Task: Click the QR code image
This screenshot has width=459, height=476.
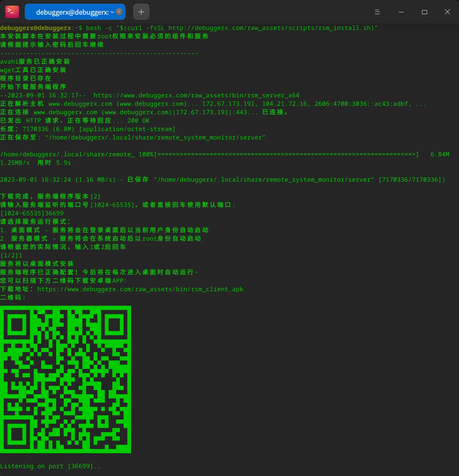Action: [x=66, y=379]
